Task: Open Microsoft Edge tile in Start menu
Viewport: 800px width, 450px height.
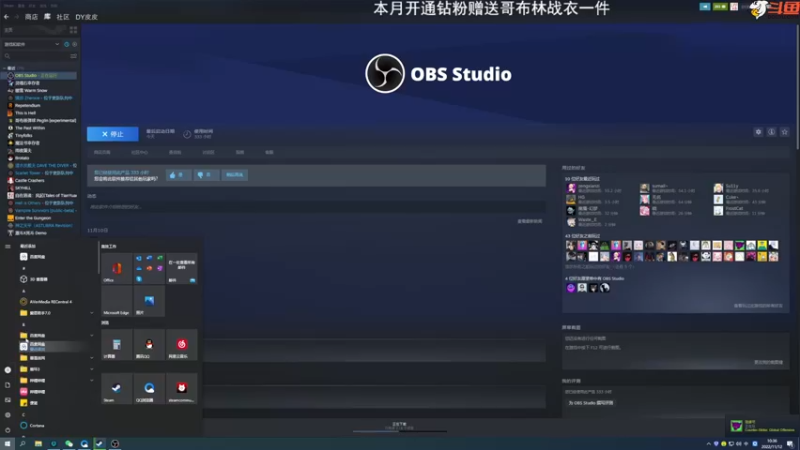Action: tap(116, 301)
